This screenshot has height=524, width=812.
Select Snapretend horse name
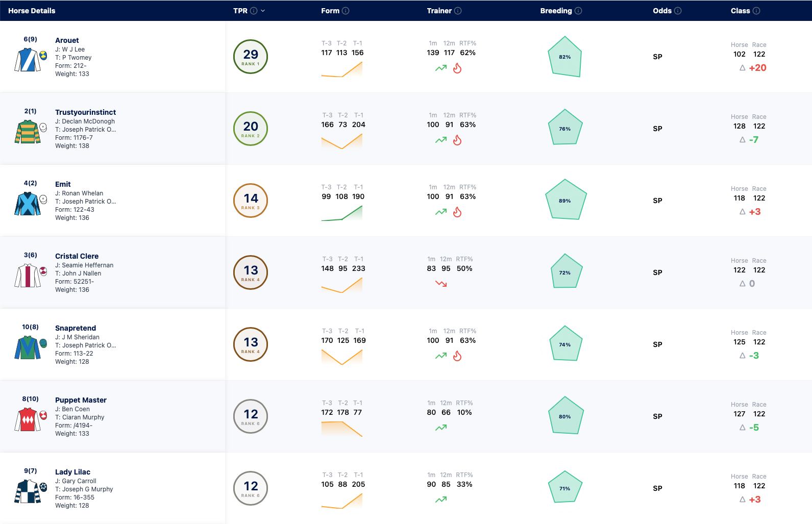point(76,328)
